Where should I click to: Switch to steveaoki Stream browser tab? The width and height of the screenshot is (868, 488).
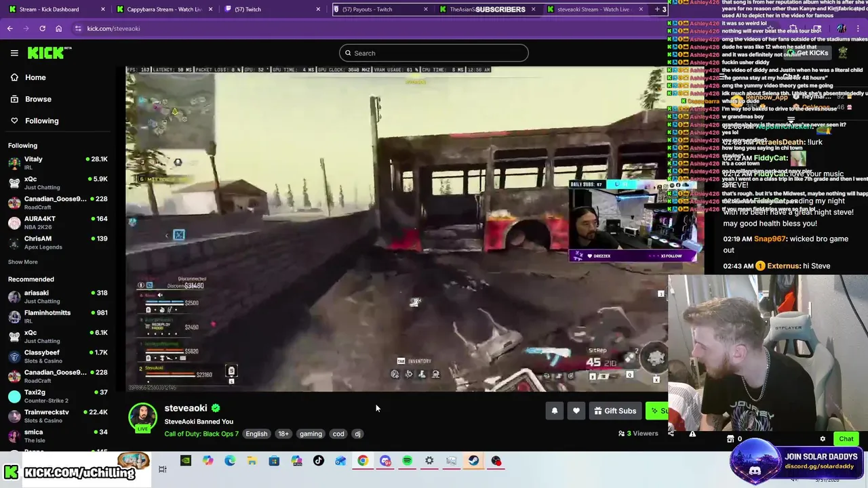(595, 9)
